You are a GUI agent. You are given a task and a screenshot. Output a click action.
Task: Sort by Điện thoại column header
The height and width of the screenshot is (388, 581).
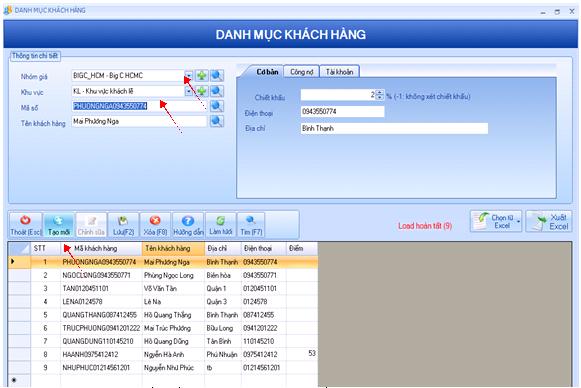264,248
